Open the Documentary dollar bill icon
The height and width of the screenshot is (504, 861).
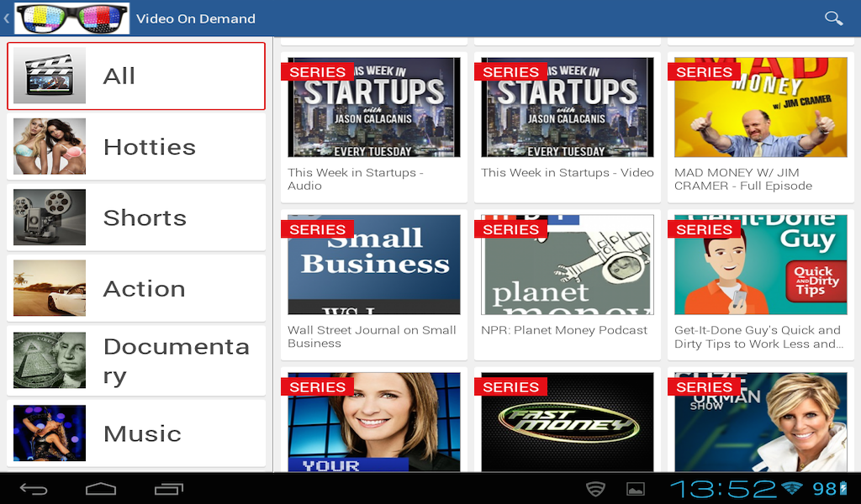(50, 360)
